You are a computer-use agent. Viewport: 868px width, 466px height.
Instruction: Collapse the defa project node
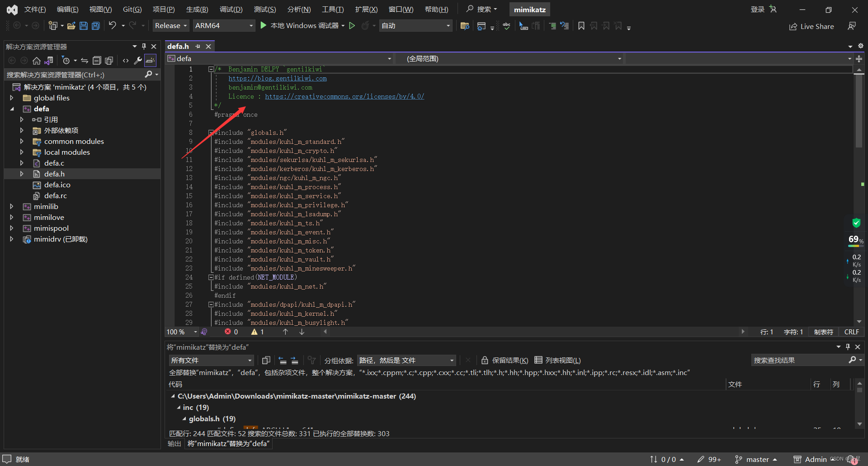coord(12,109)
